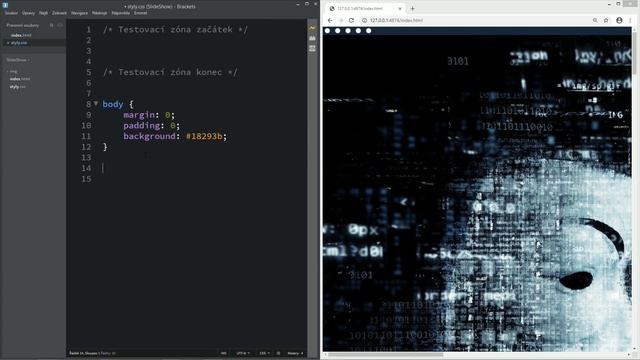Select the middle slideshow dot
Screen dimensions: 640x360
pyautogui.click(x=348, y=31)
